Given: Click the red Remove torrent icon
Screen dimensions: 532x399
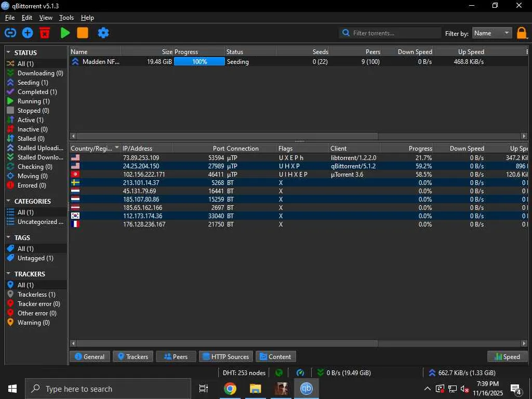Looking at the screenshot, I should (x=45, y=33).
